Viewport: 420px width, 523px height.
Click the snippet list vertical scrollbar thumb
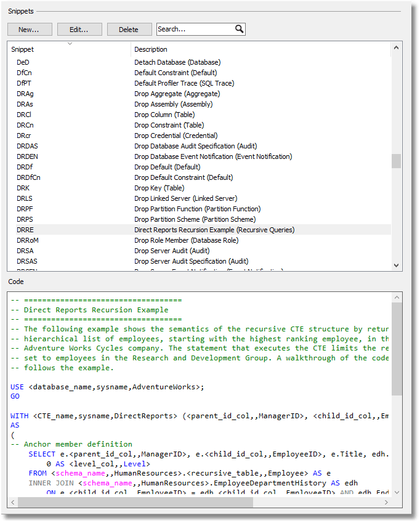click(x=396, y=161)
